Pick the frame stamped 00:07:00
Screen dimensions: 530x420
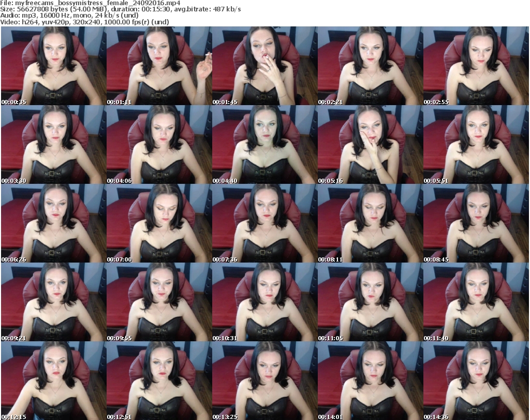point(159,223)
